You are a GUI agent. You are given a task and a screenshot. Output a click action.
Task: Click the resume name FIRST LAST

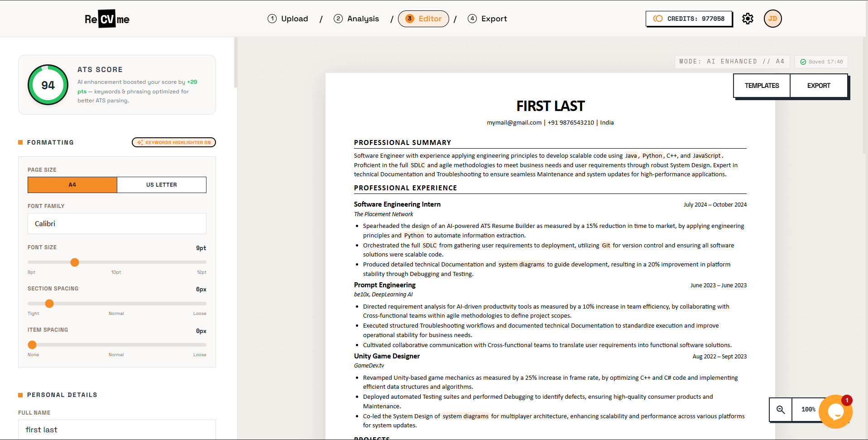coord(551,106)
